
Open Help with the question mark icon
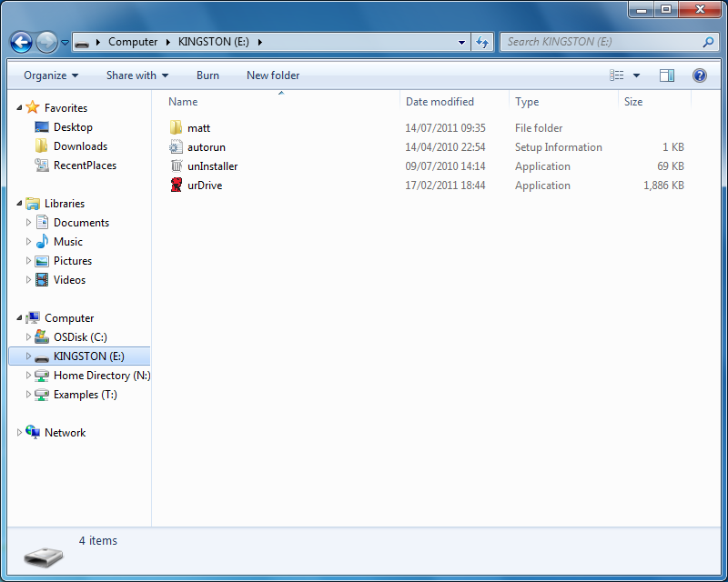[x=699, y=75]
